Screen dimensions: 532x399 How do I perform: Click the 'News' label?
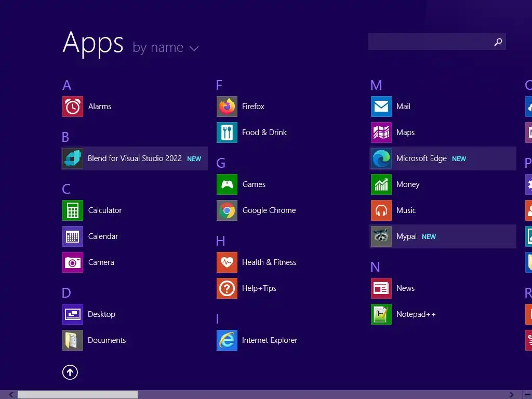(405, 288)
